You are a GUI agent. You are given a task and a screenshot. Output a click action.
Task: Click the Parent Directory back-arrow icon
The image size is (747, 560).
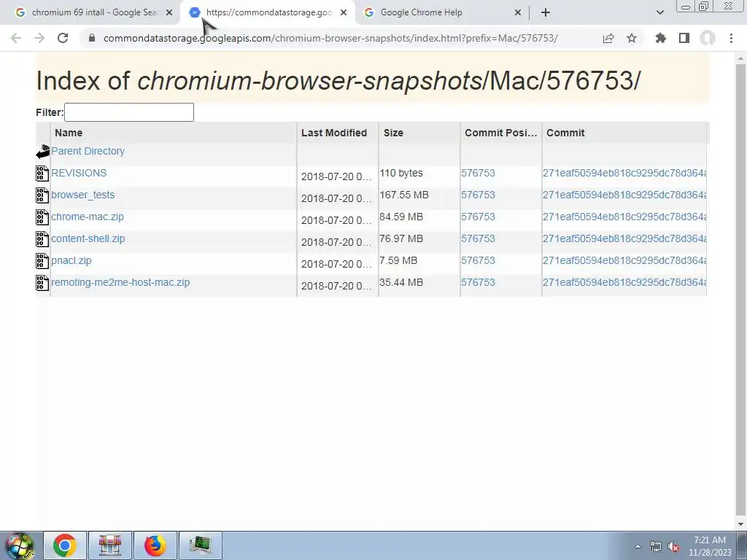(43, 152)
